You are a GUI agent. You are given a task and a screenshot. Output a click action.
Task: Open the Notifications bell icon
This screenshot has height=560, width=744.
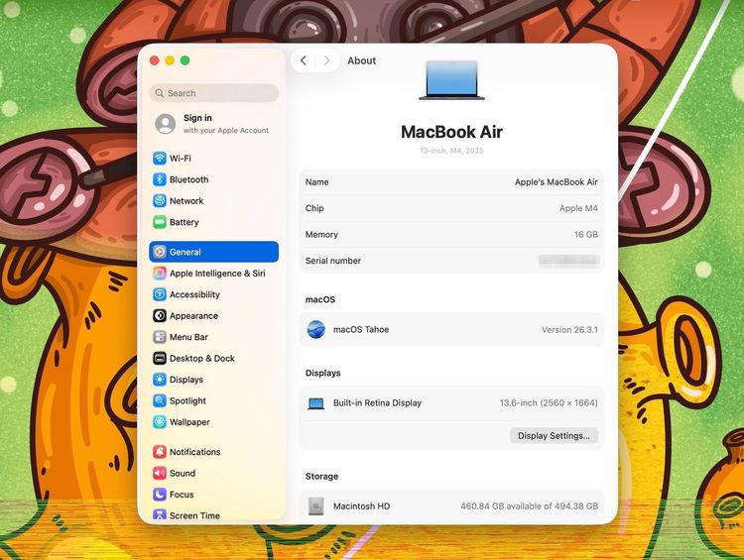pos(160,452)
